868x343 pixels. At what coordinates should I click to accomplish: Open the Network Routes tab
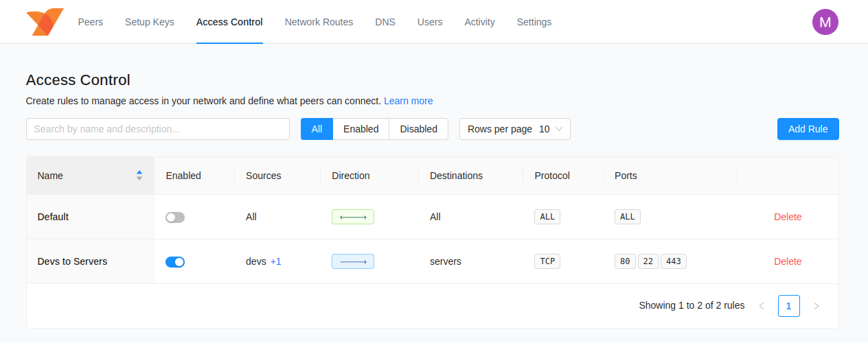click(x=319, y=22)
